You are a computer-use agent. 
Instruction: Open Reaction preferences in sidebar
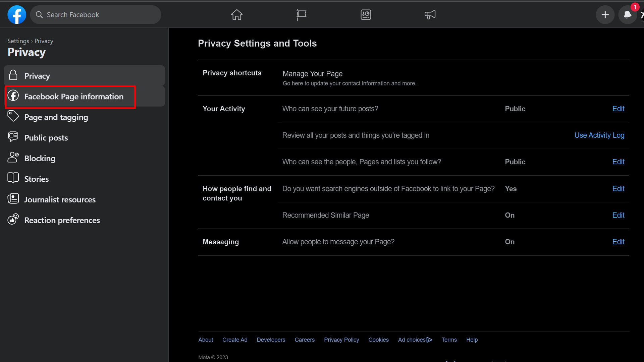(x=62, y=220)
